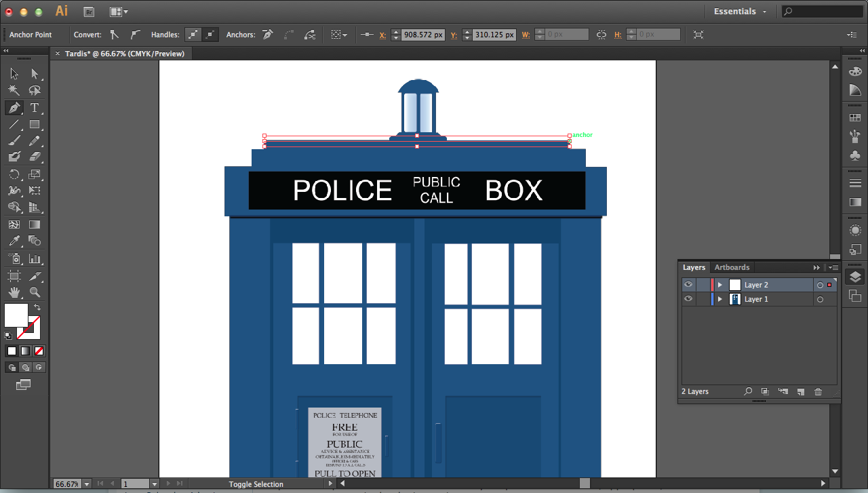Image resolution: width=868 pixels, height=493 pixels.
Task: Select the Rectangle tool
Action: 35,125
